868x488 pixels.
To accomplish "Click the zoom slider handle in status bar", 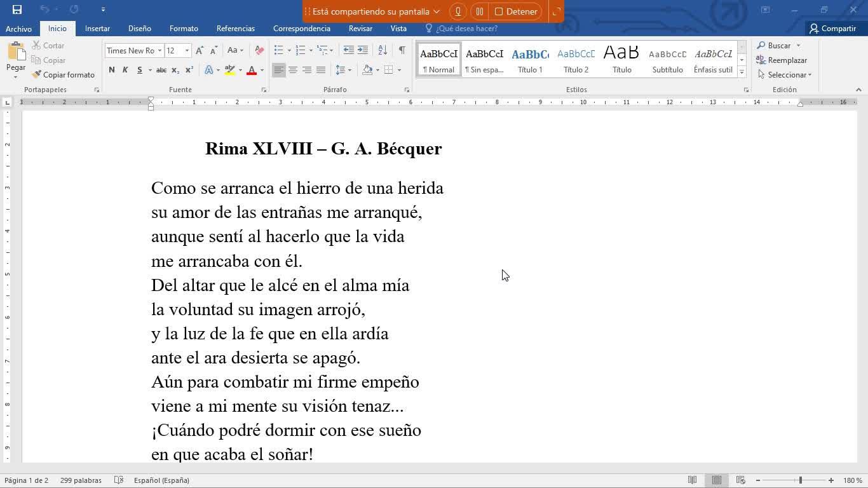I will click(800, 480).
